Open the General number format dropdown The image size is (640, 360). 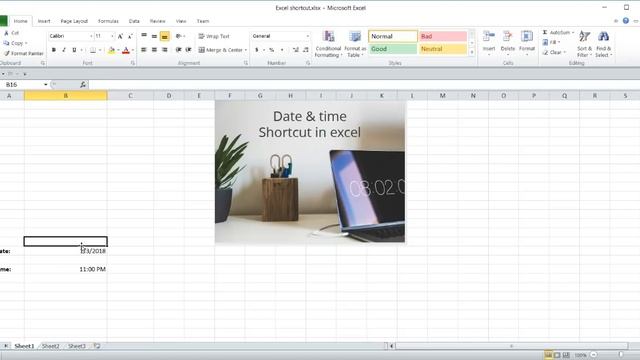pos(307,36)
